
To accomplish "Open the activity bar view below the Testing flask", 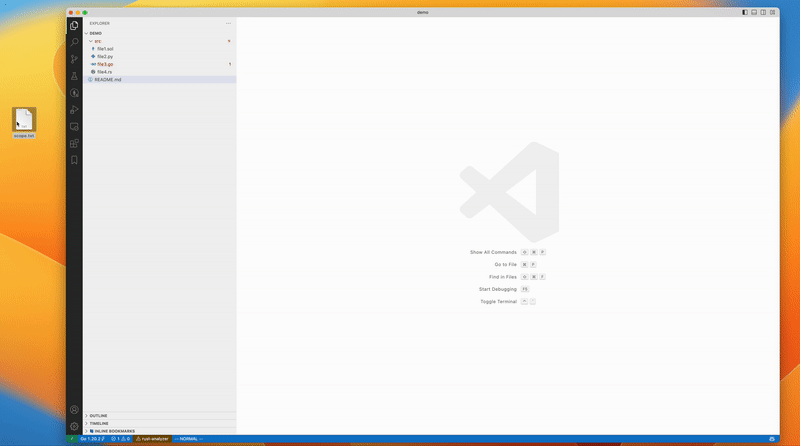I will coord(74,93).
